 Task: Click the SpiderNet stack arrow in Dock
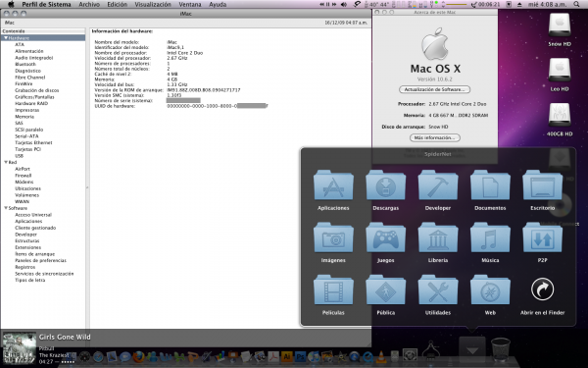[x=472, y=350]
